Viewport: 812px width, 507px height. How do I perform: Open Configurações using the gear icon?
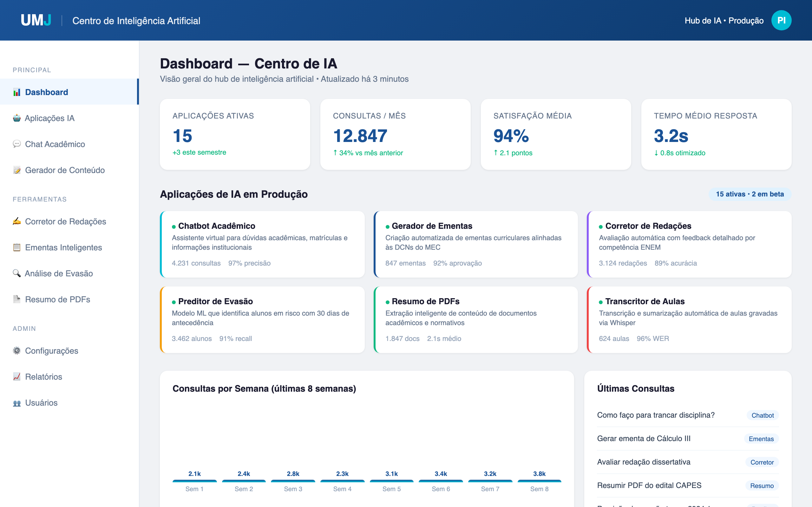[16, 351]
